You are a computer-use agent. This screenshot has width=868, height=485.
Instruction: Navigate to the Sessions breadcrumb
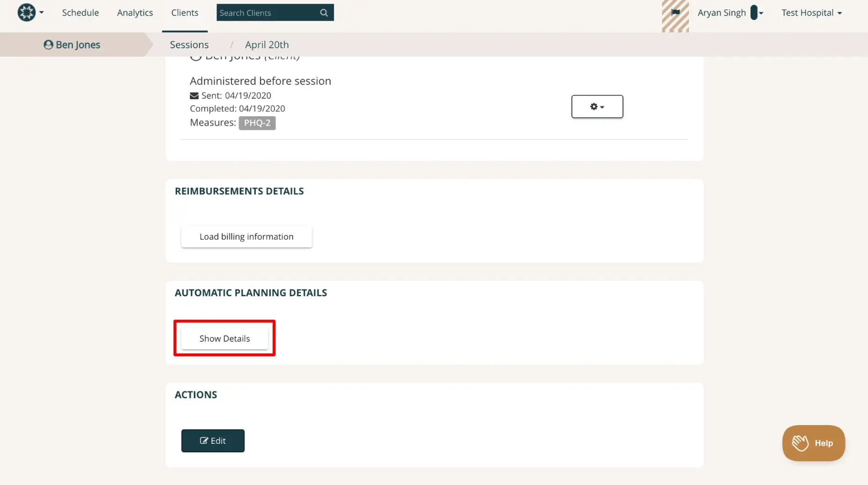pyautogui.click(x=189, y=45)
